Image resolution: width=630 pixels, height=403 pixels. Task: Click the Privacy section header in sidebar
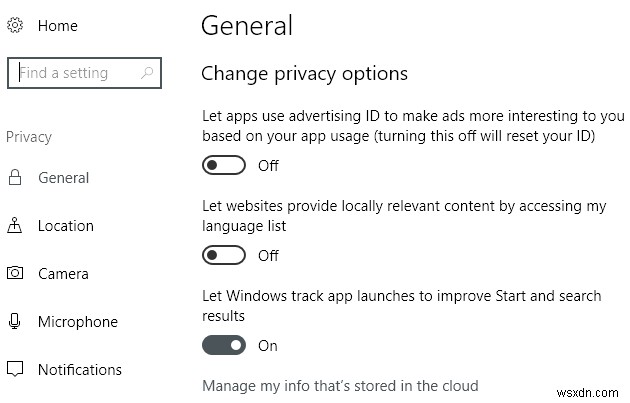[29, 137]
